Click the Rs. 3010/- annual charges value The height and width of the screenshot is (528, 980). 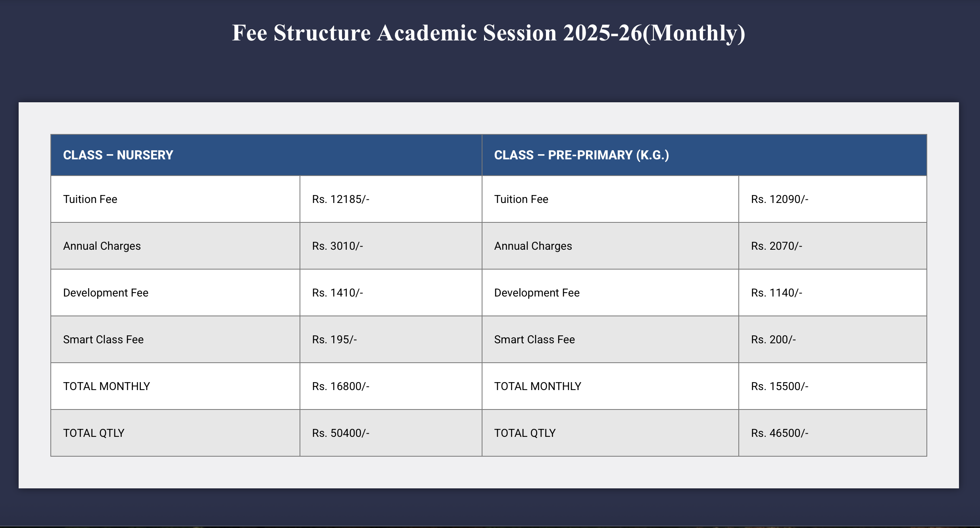coord(338,246)
